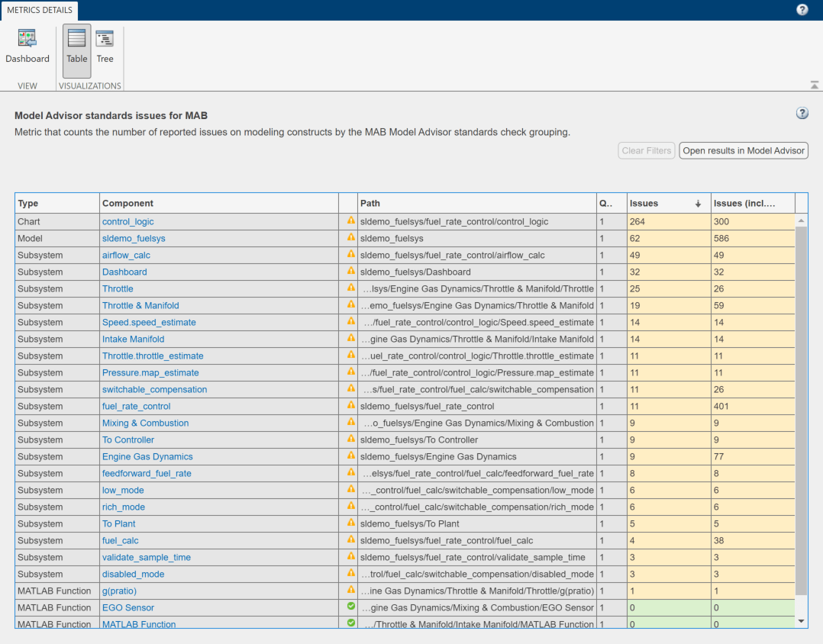Click green check icon for EGO Sensor
This screenshot has height=644, width=823.
coord(351,607)
